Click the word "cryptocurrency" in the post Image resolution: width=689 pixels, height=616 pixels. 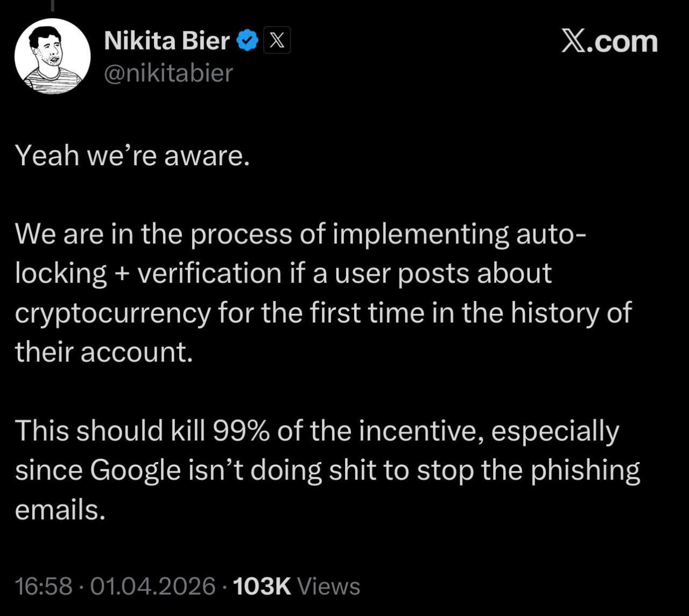point(113,313)
